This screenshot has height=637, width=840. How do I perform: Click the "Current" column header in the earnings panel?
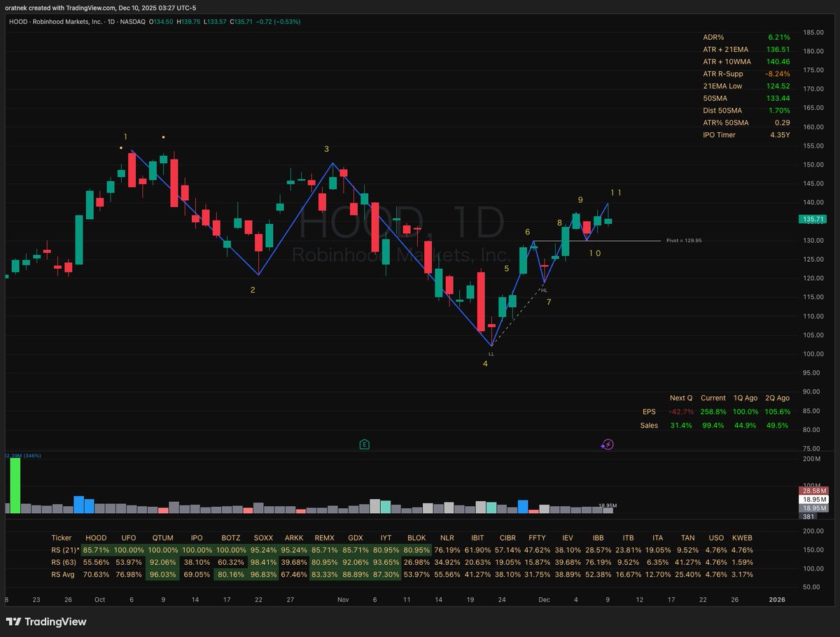coord(713,398)
